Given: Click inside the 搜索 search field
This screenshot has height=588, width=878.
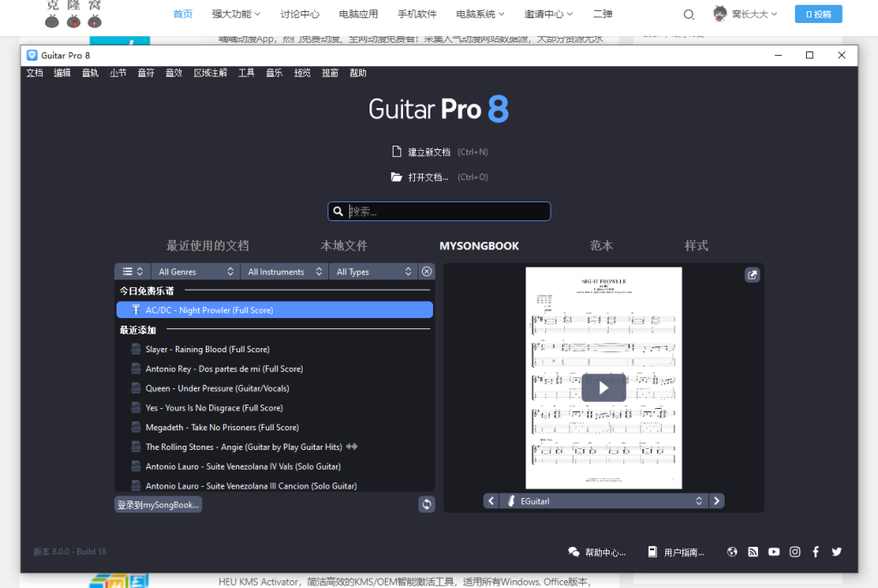Looking at the screenshot, I should tap(439, 211).
